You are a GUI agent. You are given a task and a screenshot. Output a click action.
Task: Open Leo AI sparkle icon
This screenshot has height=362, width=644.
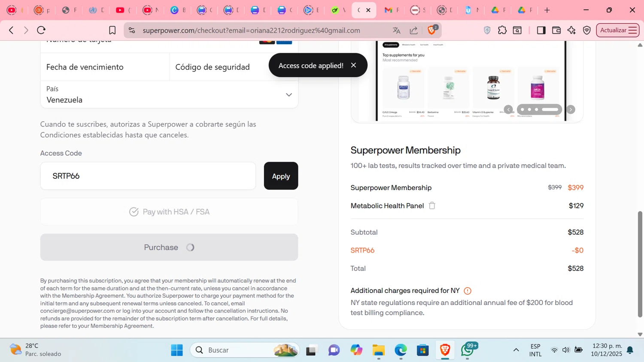(571, 30)
